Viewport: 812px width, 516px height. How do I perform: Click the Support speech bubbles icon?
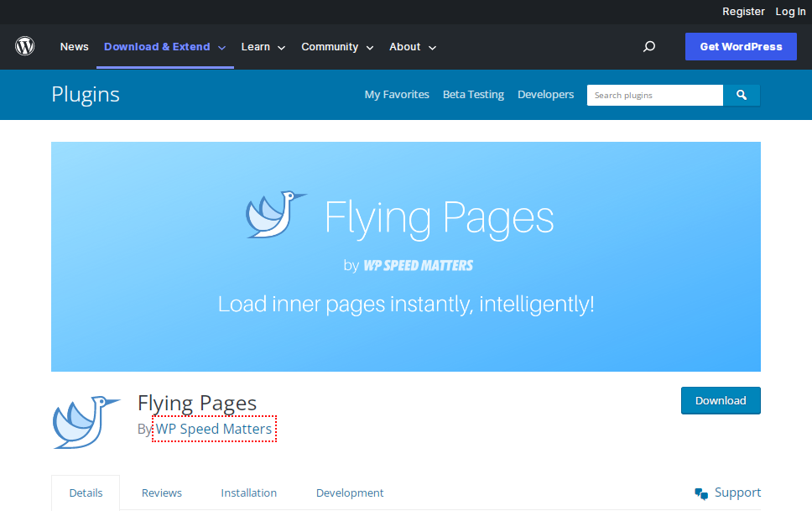coord(701,493)
